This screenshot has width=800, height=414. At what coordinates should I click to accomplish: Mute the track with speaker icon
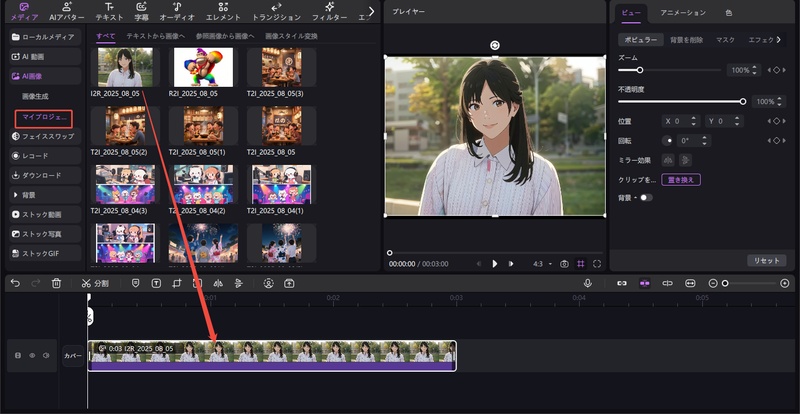click(x=46, y=355)
